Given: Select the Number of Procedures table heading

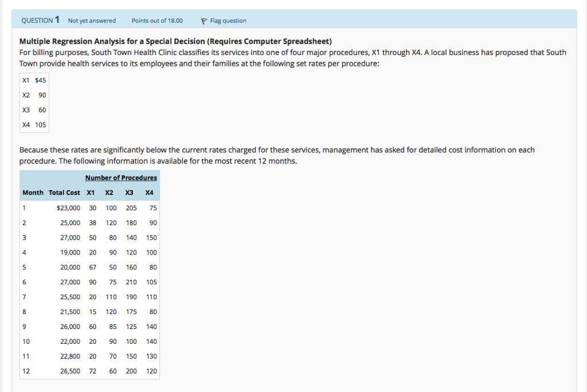Looking at the screenshot, I should [121, 178].
